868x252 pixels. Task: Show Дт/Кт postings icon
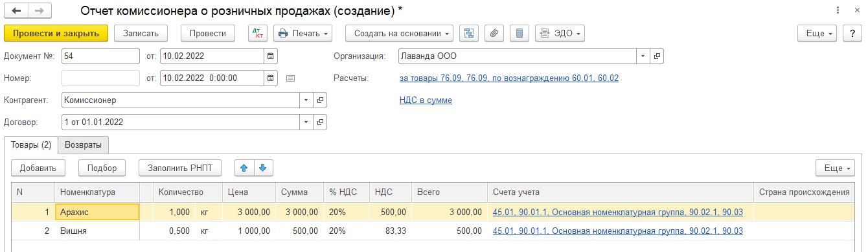click(258, 33)
